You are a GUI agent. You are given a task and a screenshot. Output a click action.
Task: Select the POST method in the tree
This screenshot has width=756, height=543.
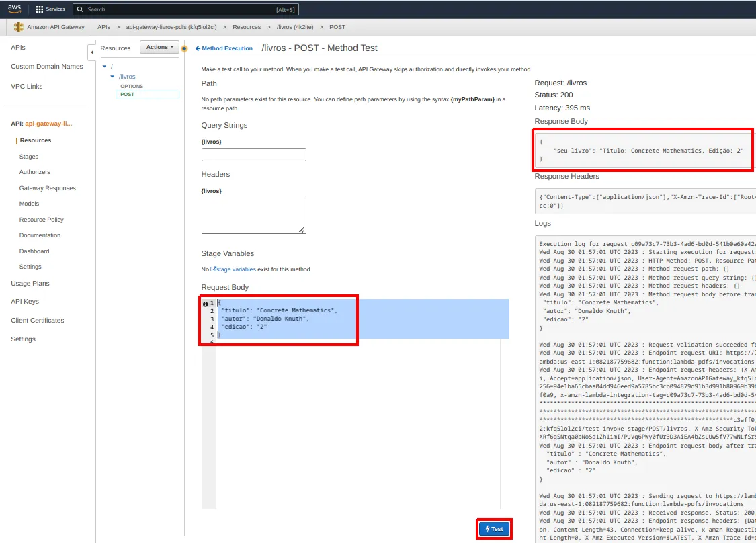(x=147, y=95)
